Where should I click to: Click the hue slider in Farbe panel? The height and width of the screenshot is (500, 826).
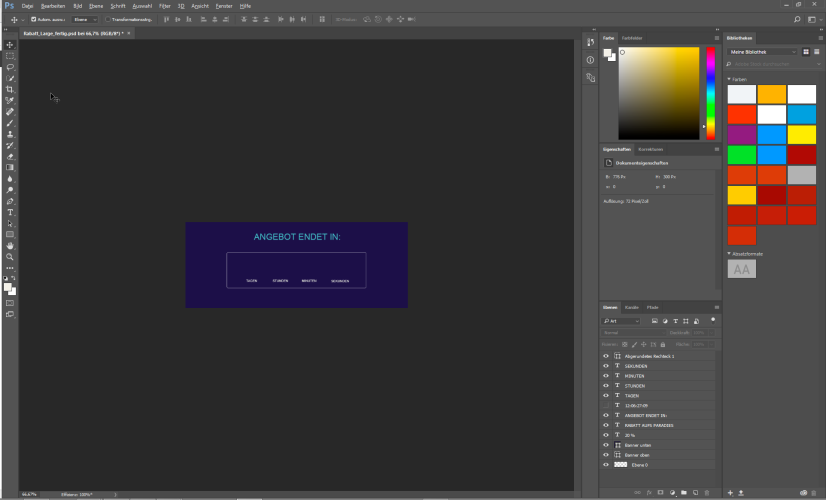point(711,93)
